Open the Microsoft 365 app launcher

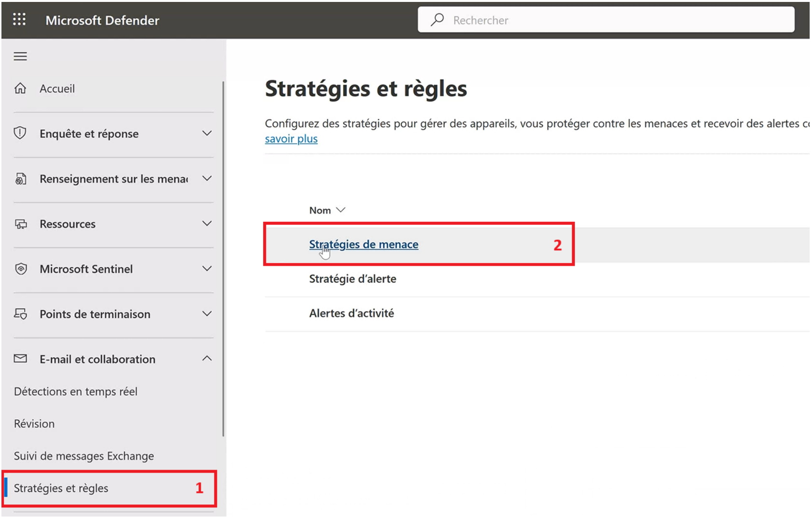pos(19,20)
